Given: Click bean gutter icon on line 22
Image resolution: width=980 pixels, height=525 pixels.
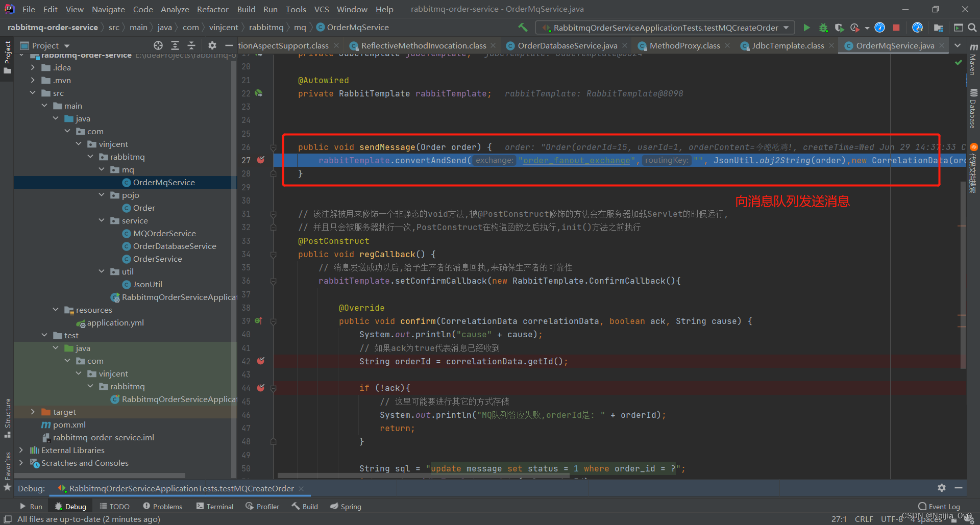Looking at the screenshot, I should click(x=259, y=93).
